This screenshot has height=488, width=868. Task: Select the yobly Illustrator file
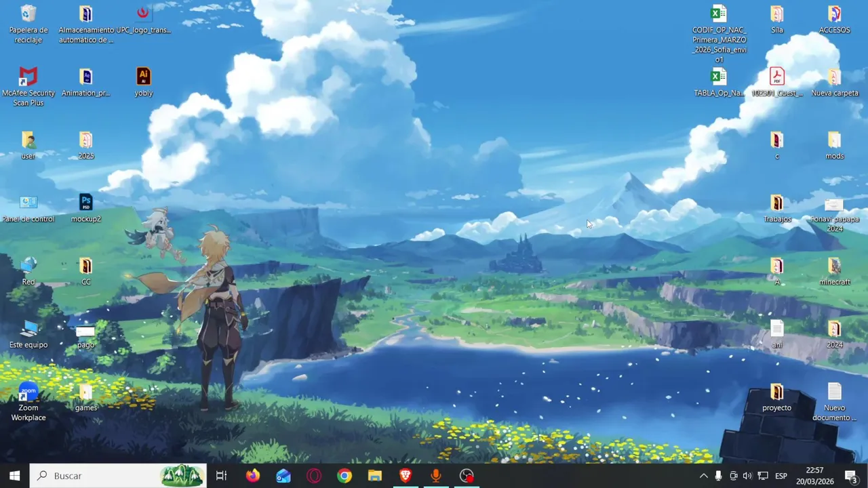(x=143, y=82)
